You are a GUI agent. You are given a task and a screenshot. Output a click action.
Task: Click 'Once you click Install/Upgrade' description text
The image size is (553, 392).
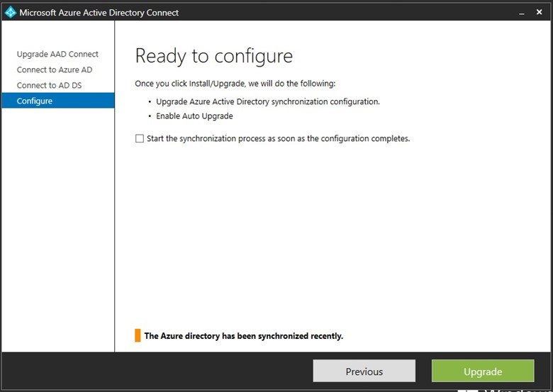235,84
